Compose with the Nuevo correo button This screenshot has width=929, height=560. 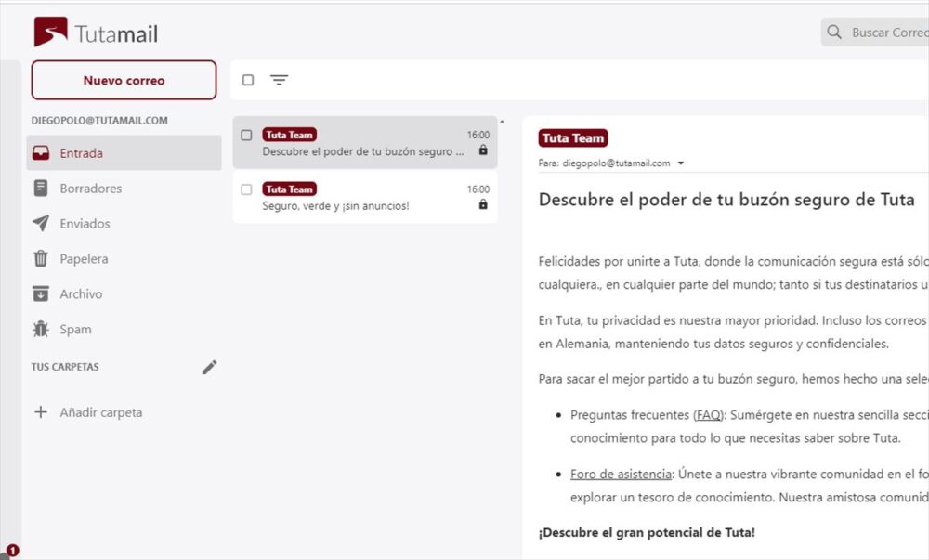(124, 80)
